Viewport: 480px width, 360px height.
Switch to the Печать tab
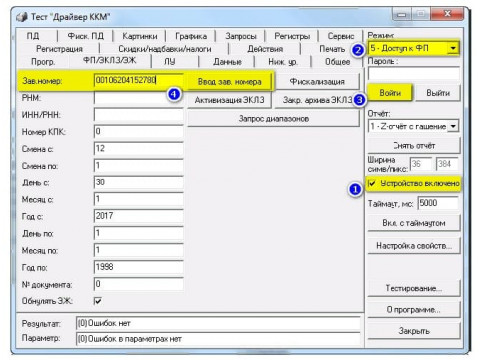(x=332, y=49)
